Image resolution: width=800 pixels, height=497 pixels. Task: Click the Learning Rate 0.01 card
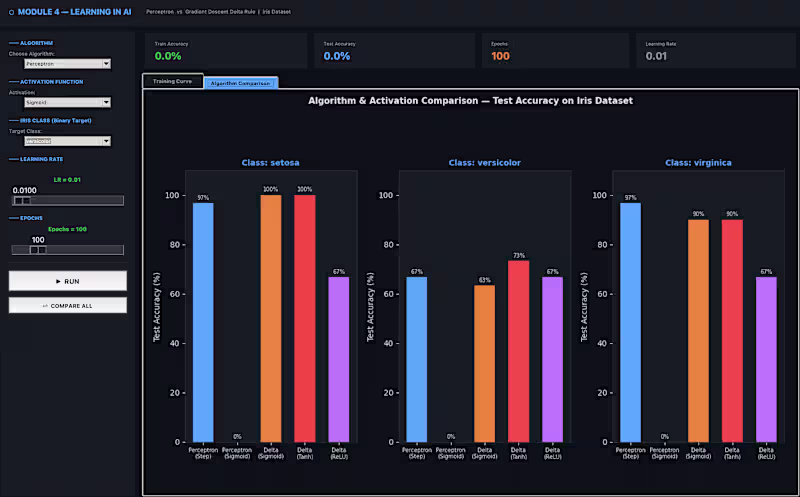pos(716,51)
